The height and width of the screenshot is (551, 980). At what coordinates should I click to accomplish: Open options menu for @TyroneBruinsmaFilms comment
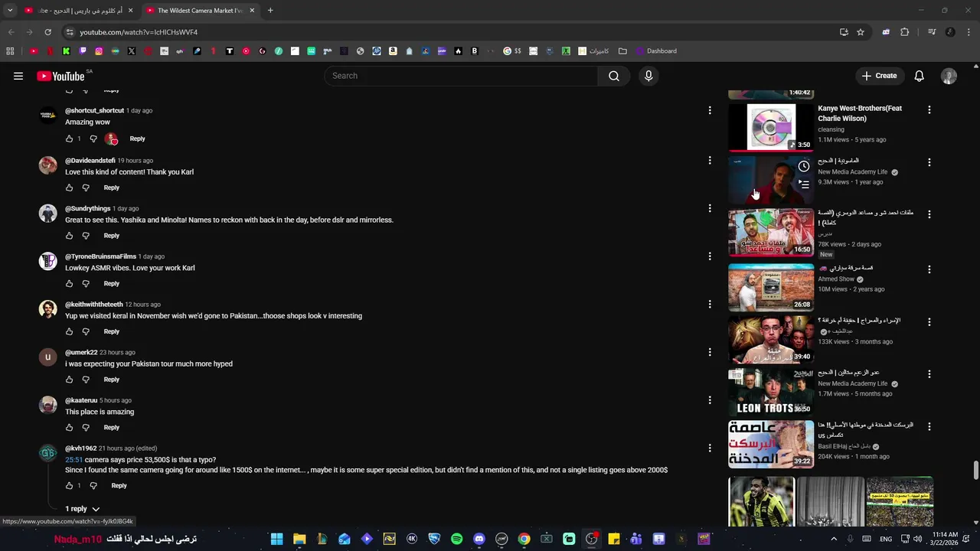710,256
